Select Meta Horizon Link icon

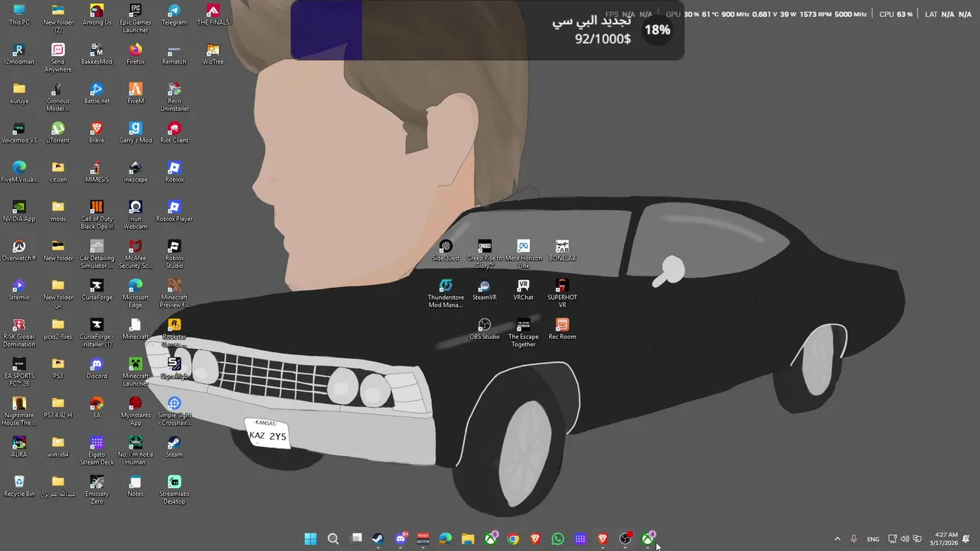[x=524, y=253]
